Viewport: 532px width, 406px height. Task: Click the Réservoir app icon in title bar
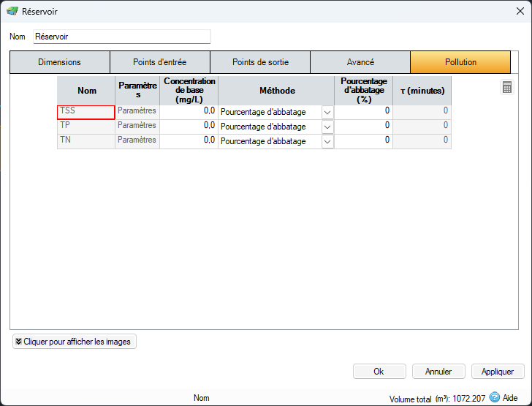pyautogui.click(x=12, y=11)
